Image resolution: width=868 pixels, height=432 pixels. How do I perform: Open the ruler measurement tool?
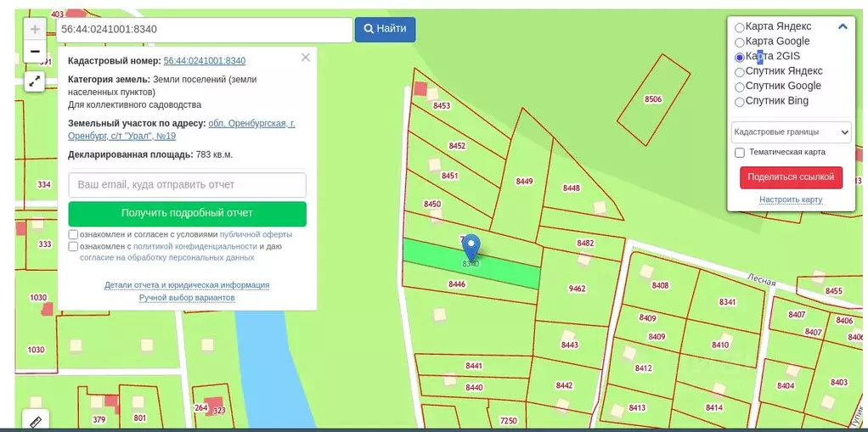pos(35,421)
